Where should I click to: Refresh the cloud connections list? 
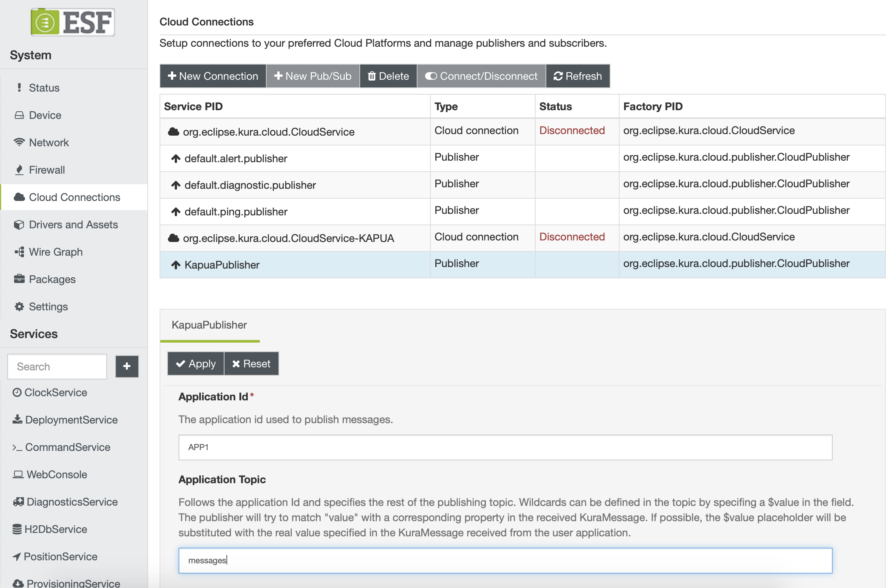(577, 76)
